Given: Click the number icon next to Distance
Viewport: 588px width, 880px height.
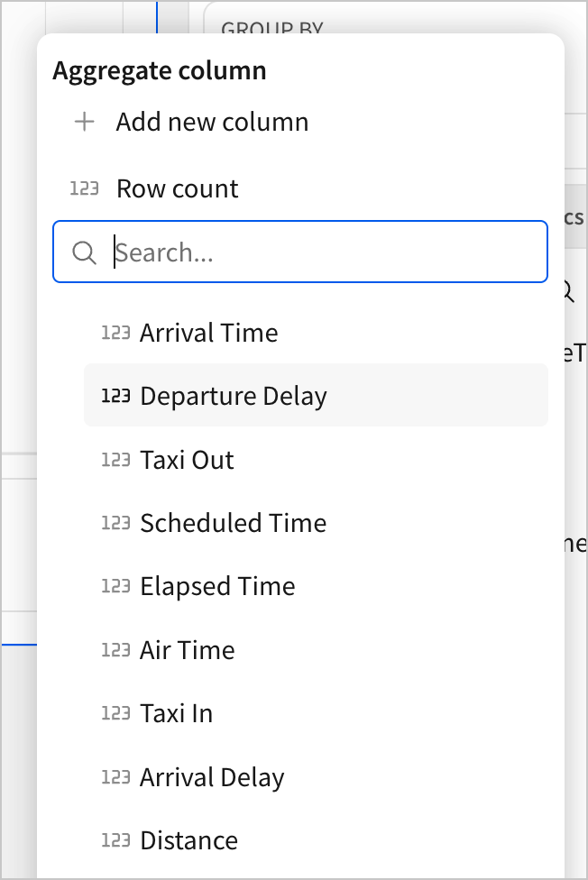Looking at the screenshot, I should [x=115, y=840].
